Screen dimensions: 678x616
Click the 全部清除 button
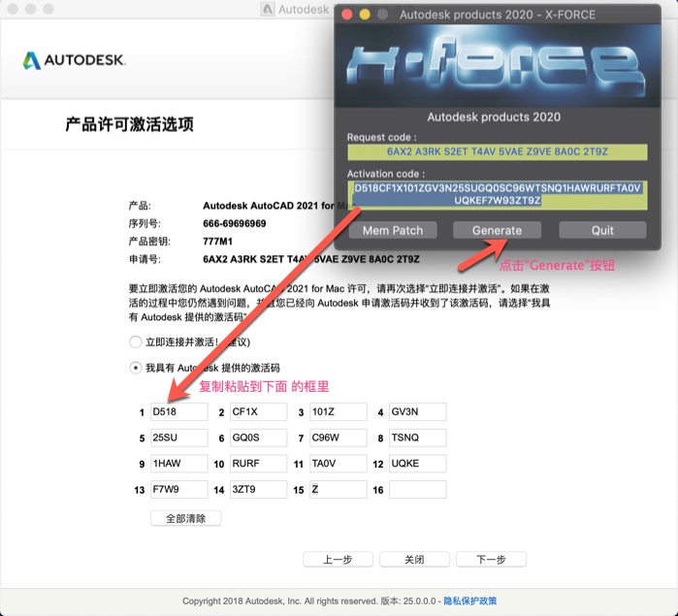click(186, 518)
